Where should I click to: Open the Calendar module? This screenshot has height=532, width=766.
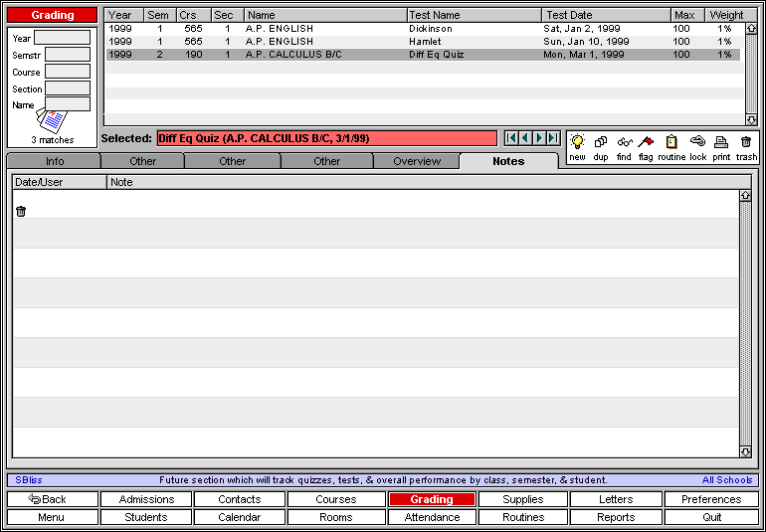(x=240, y=517)
